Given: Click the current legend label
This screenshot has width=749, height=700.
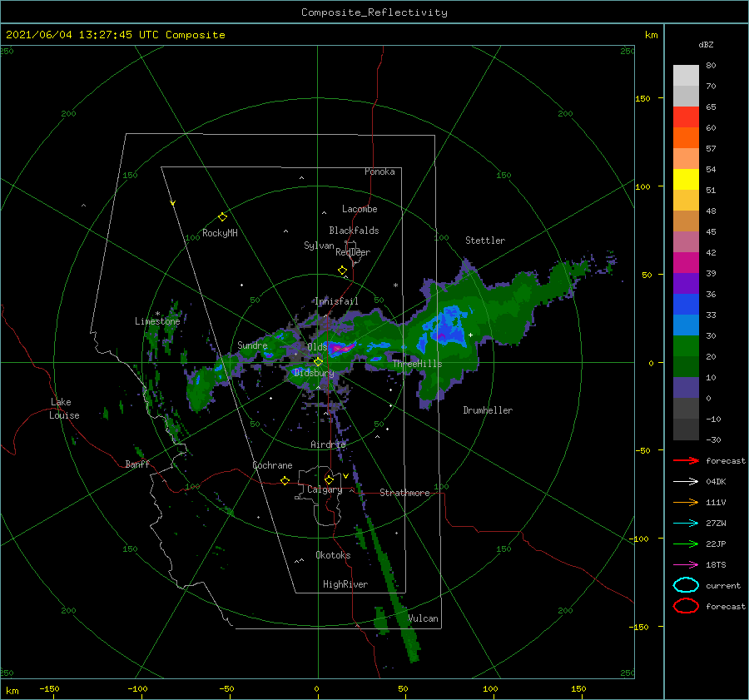Looking at the screenshot, I should [723, 585].
